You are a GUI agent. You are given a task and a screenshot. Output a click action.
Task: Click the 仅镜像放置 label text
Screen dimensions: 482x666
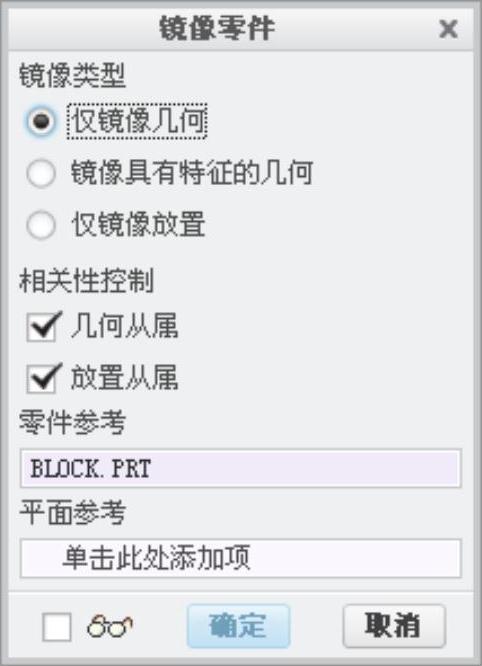[138, 225]
